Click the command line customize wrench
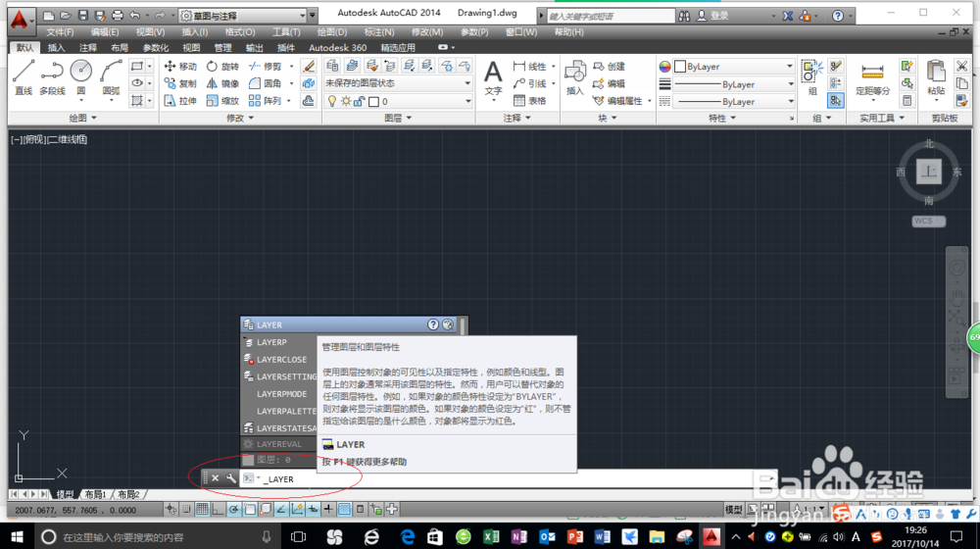The height and width of the screenshot is (549, 980). click(230, 478)
